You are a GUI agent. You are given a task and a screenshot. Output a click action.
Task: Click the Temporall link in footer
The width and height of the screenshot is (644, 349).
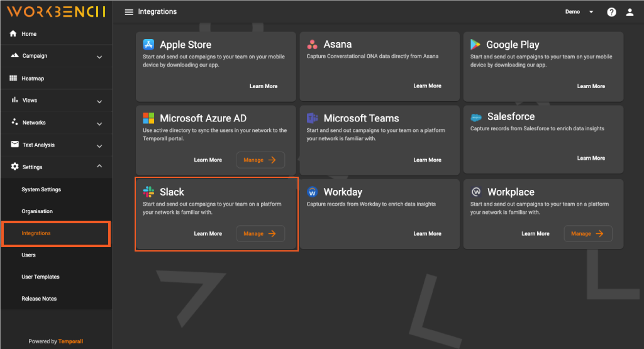pyautogui.click(x=70, y=341)
